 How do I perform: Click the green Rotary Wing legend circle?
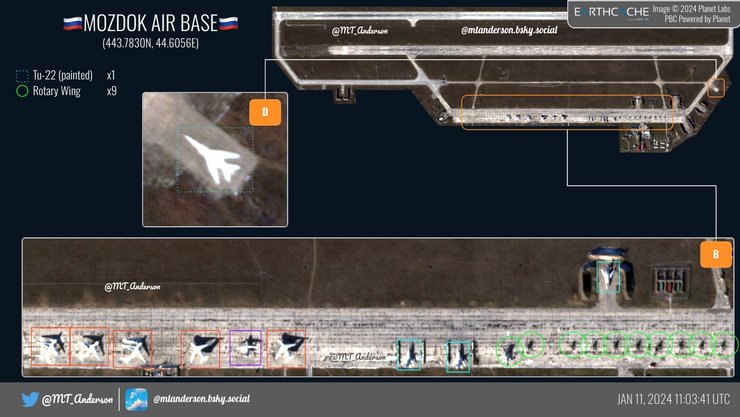tap(22, 91)
